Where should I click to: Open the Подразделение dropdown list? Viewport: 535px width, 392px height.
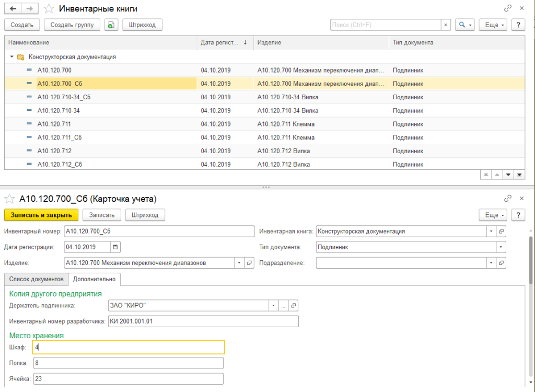[x=491, y=263]
